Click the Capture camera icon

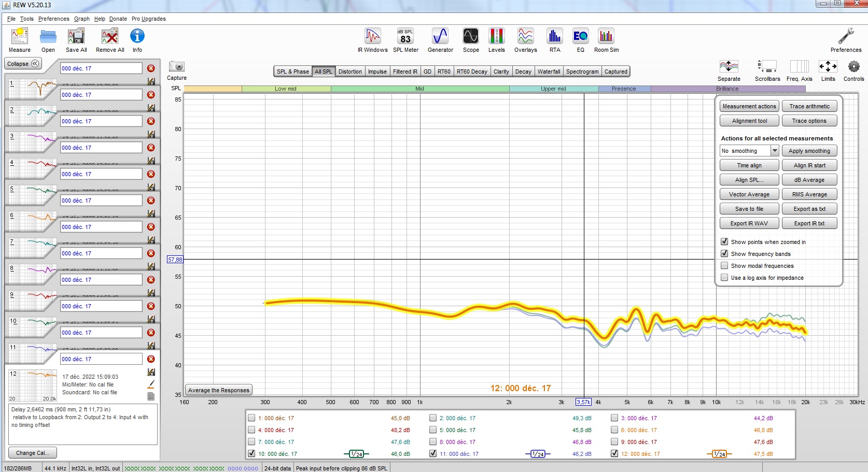(x=177, y=67)
